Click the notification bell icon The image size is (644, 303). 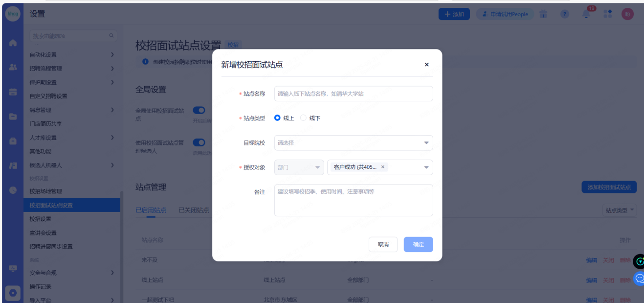(x=586, y=15)
